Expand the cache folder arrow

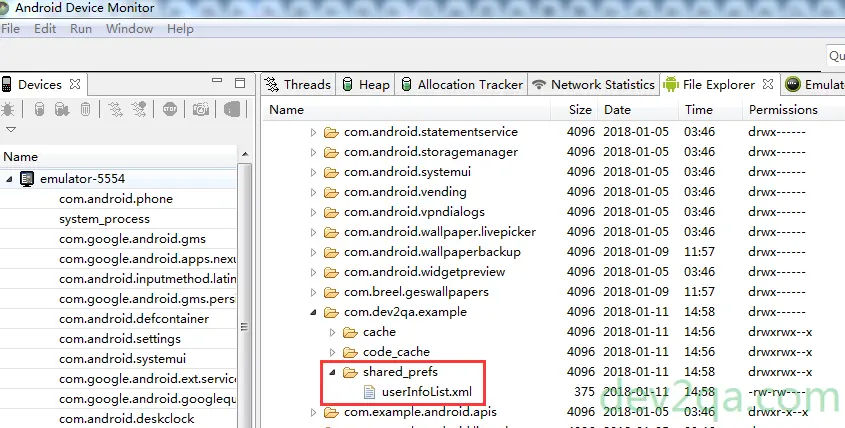333,332
